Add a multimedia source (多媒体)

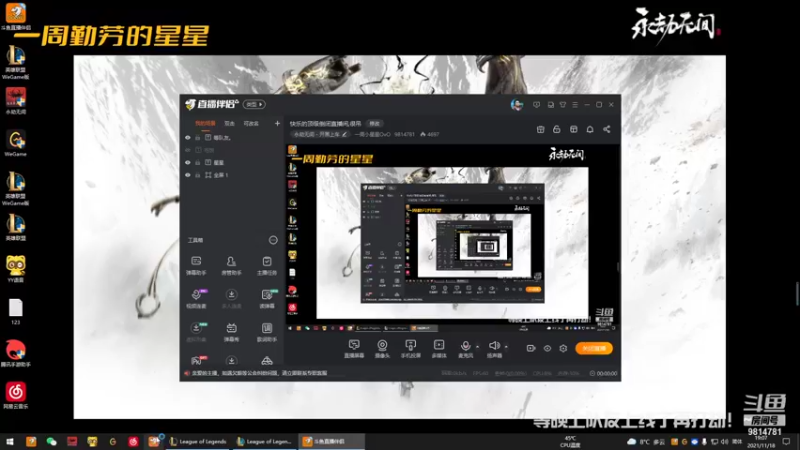(x=439, y=349)
